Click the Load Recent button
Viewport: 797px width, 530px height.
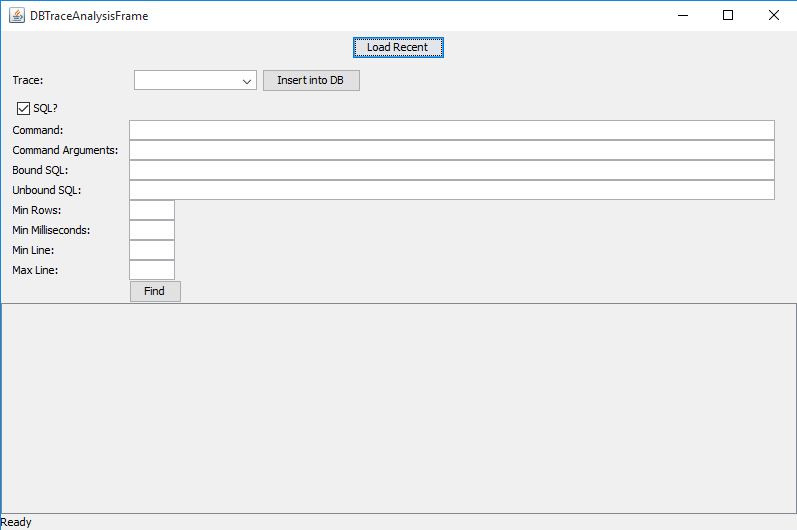[x=398, y=47]
